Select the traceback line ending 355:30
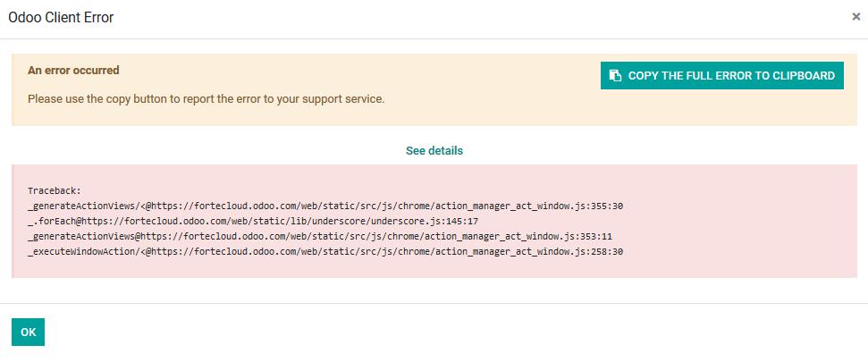 [324, 206]
